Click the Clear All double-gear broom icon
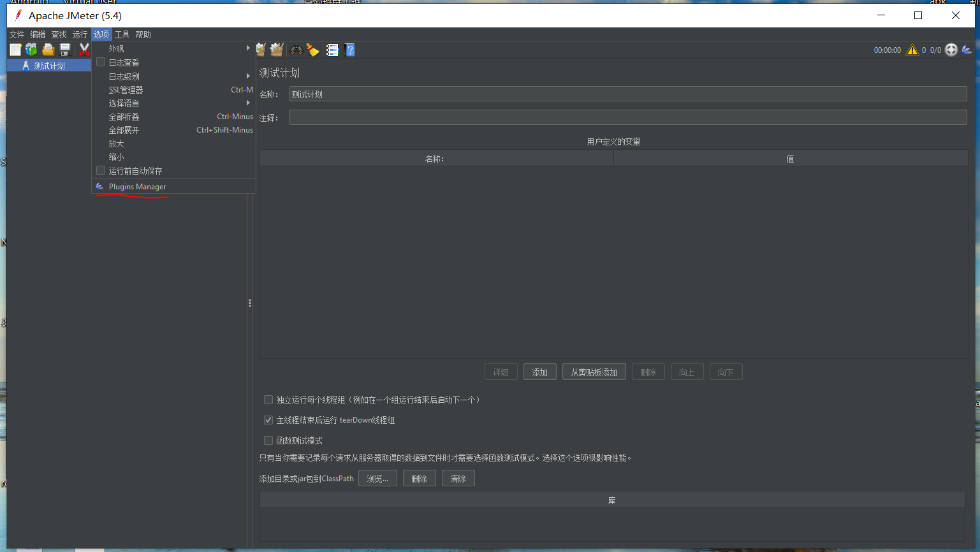The height and width of the screenshot is (552, 980). [x=277, y=50]
